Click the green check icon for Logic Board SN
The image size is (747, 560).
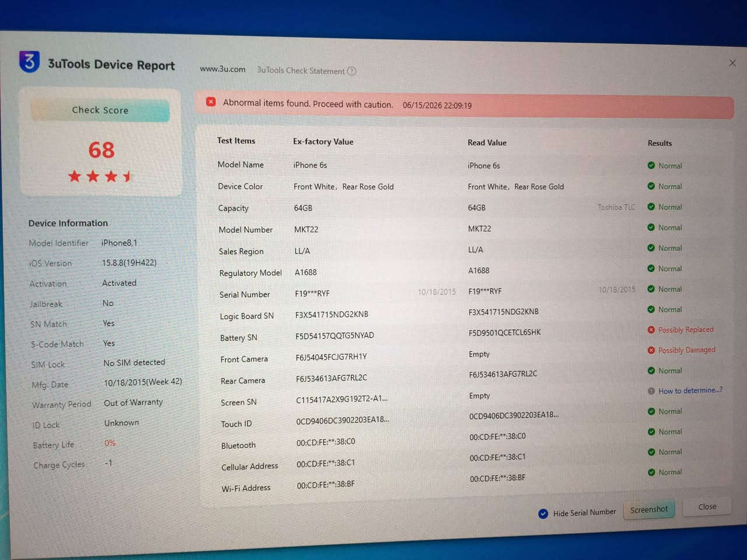point(651,309)
